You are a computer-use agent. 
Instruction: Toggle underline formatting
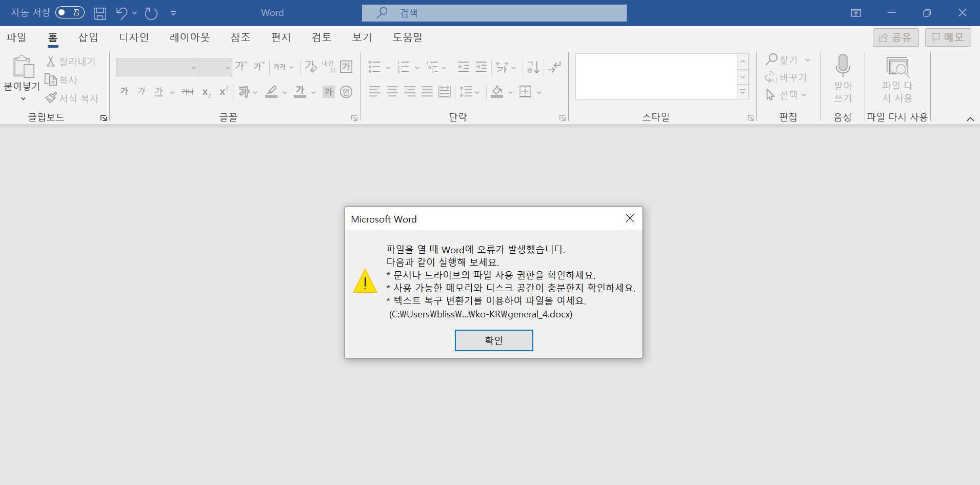pos(159,92)
